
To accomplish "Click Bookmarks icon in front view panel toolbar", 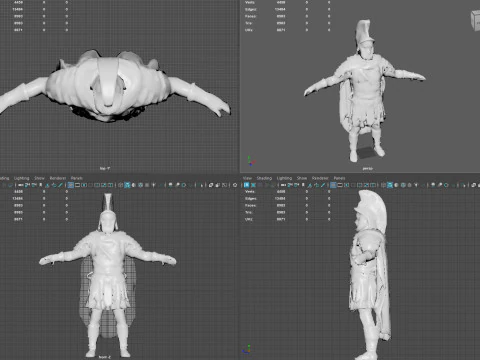I will (x=41, y=185).
